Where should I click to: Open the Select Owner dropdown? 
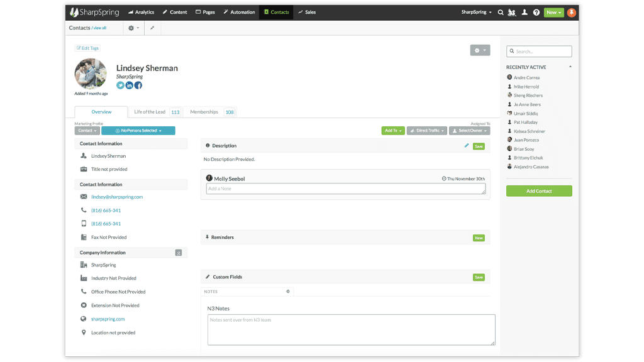pos(469,131)
